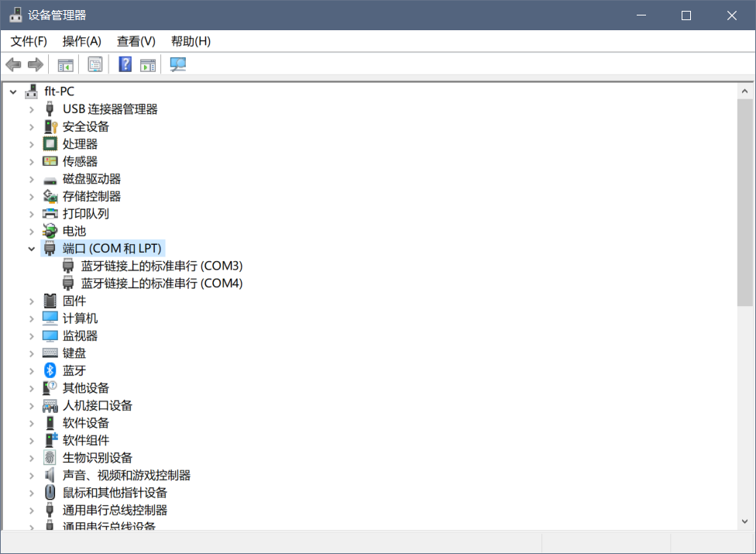The image size is (756, 554).
Task: Expand the 通用串行总线控制器 category
Action: pyautogui.click(x=32, y=510)
